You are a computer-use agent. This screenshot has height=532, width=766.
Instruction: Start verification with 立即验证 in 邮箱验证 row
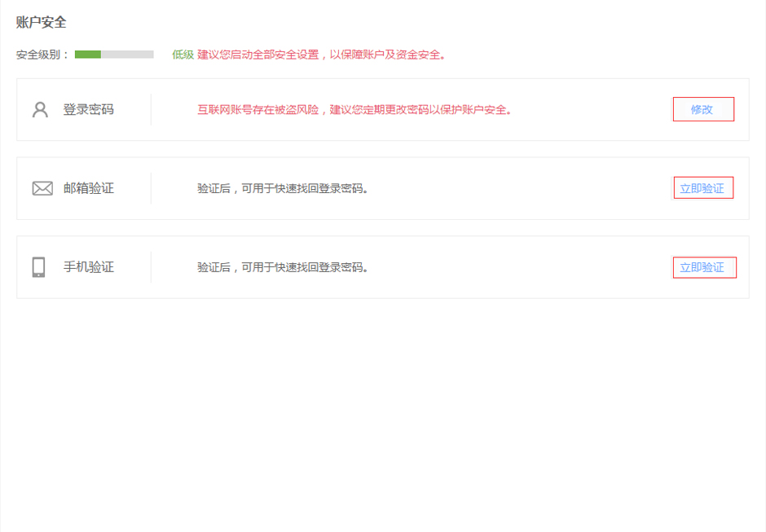point(702,188)
